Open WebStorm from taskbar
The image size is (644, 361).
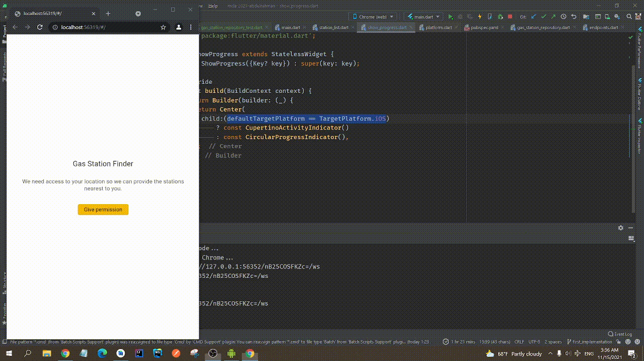[x=157, y=353]
